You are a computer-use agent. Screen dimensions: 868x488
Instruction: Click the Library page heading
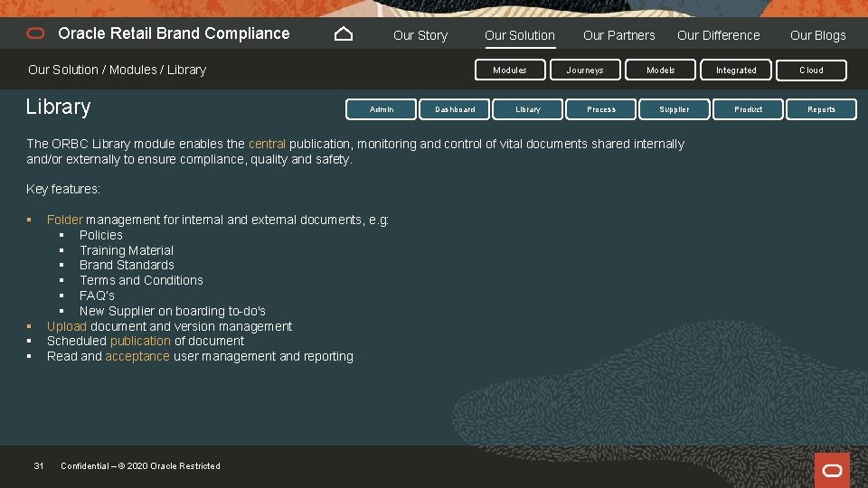(58, 107)
